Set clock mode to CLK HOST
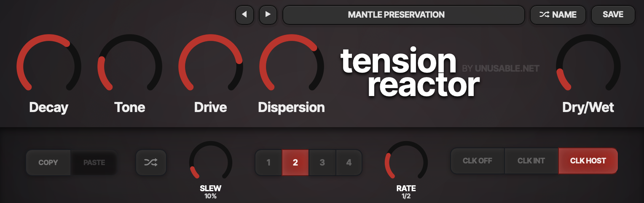This screenshot has height=203, width=644. [588, 161]
